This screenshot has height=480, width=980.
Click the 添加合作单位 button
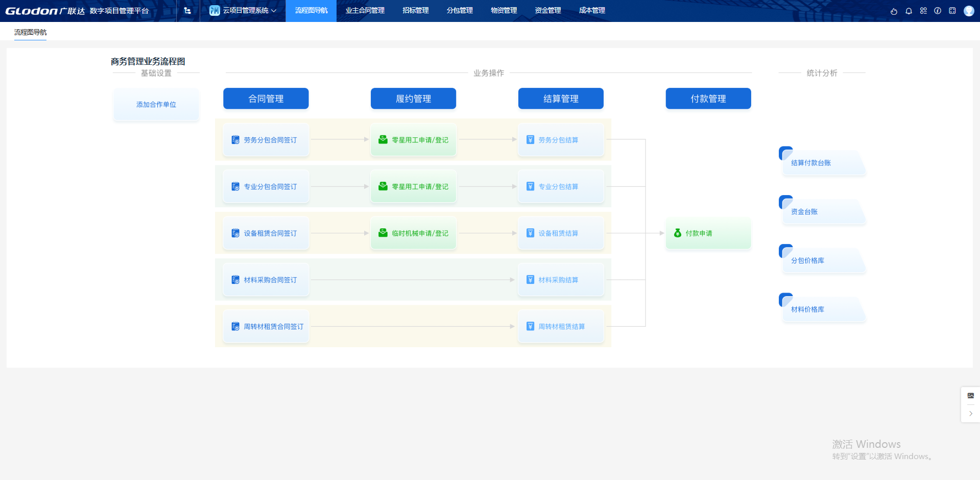pyautogui.click(x=156, y=105)
